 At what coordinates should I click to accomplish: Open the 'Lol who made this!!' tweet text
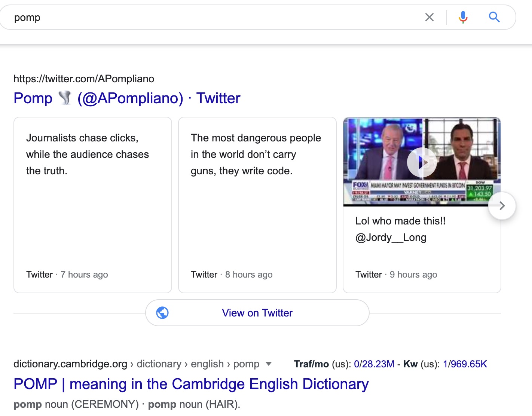pyautogui.click(x=400, y=229)
